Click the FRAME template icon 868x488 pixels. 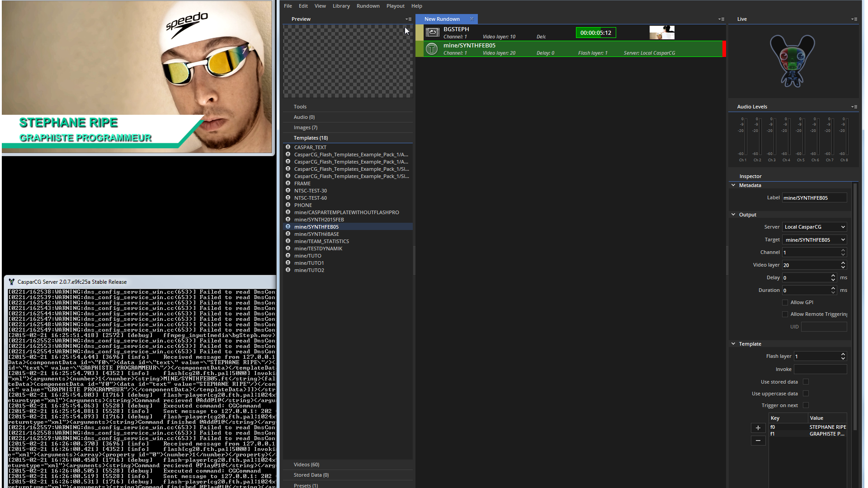288,183
